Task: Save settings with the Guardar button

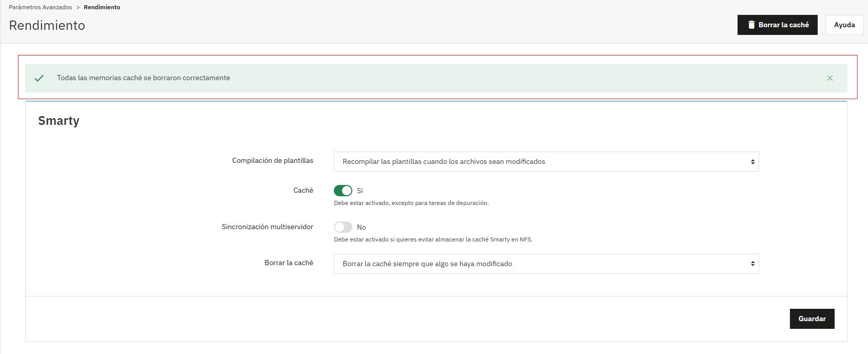Action: click(812, 319)
